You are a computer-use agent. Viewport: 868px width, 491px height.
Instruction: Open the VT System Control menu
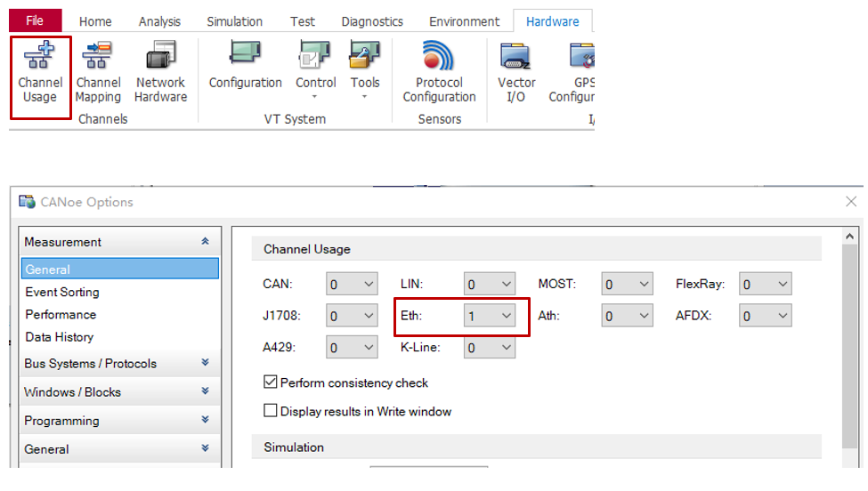click(315, 69)
